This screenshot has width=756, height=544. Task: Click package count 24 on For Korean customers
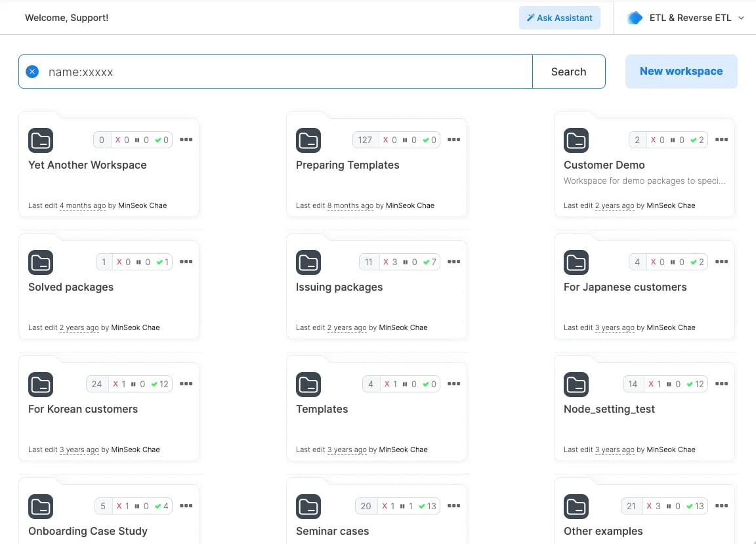(96, 384)
